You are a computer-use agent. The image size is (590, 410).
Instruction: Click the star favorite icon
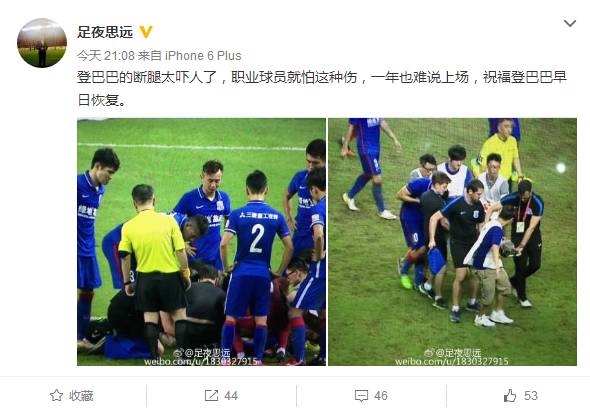click(x=56, y=395)
